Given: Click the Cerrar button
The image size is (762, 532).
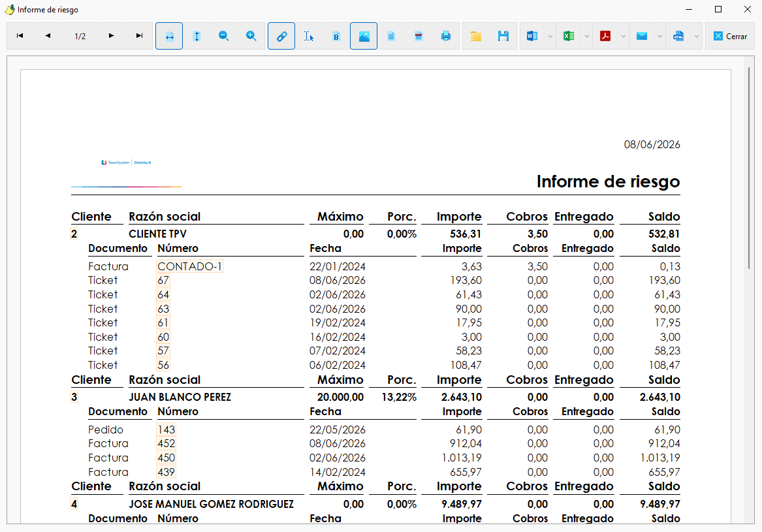Looking at the screenshot, I should (x=730, y=36).
